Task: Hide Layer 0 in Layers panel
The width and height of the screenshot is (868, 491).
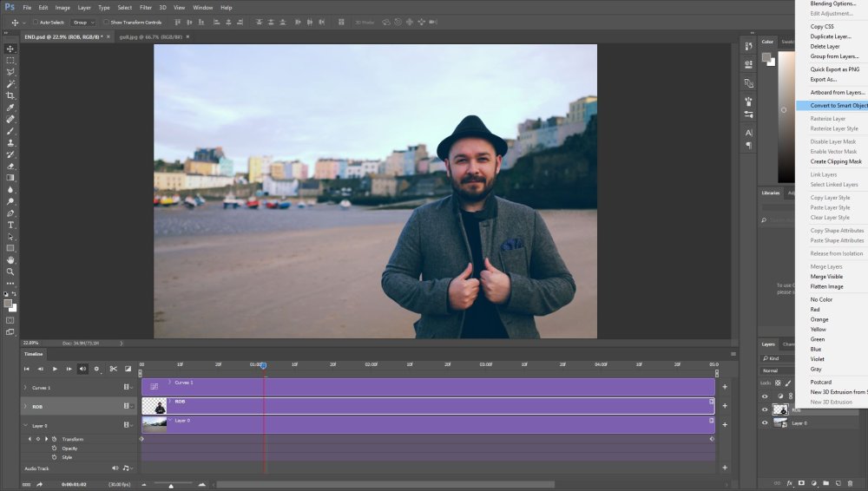Action: 765,423
